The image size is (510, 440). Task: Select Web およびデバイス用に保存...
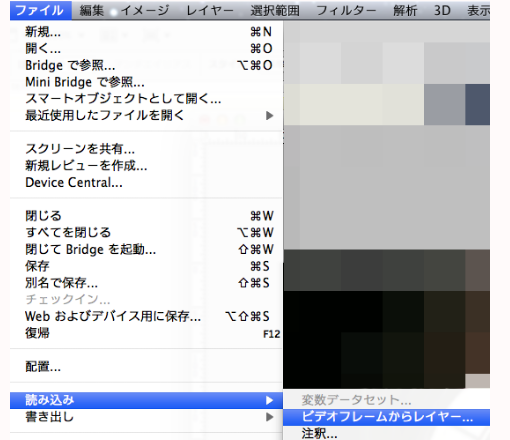click(146, 316)
